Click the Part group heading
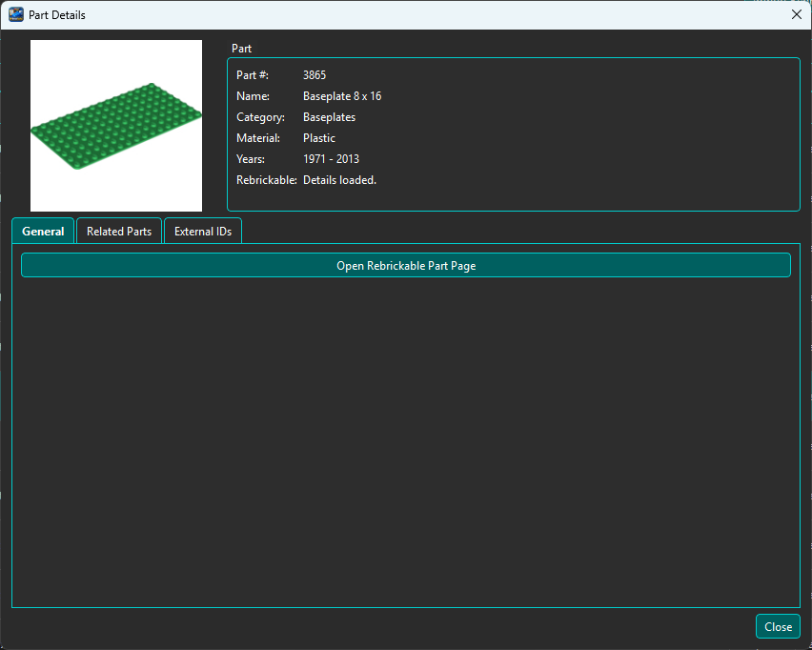 point(241,49)
